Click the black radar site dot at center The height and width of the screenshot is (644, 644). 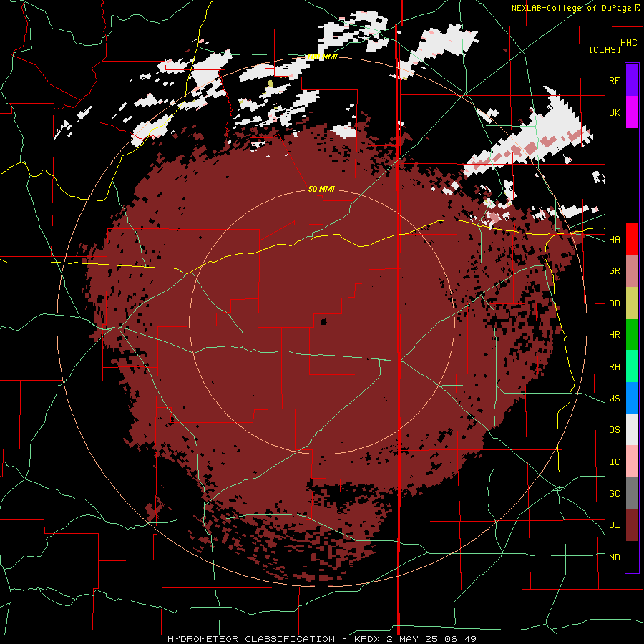tap(323, 322)
